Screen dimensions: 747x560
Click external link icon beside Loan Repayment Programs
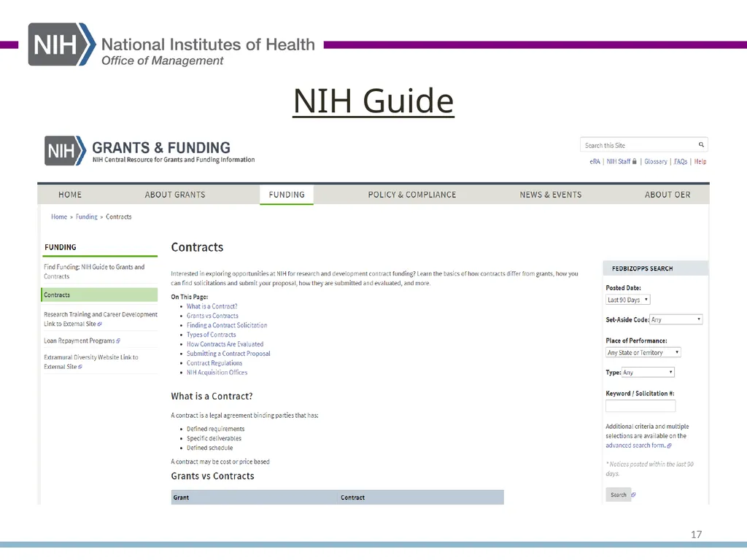(118, 341)
